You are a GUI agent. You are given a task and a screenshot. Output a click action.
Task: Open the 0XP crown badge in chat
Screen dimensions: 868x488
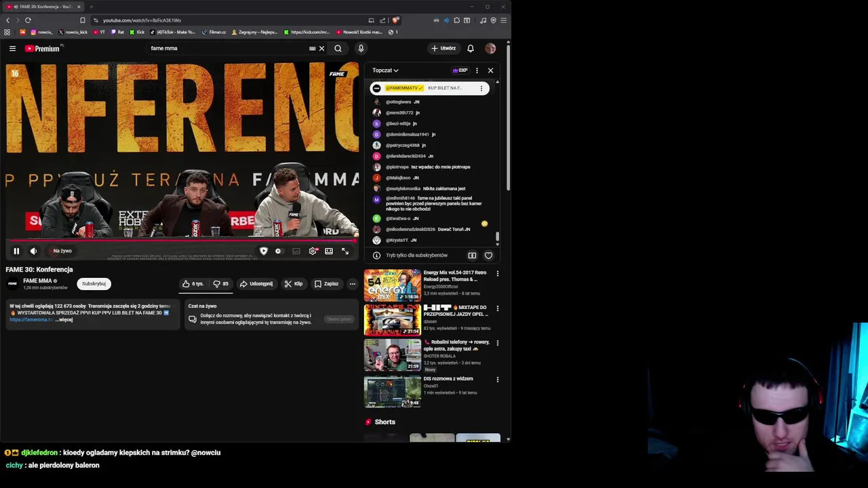[460, 70]
